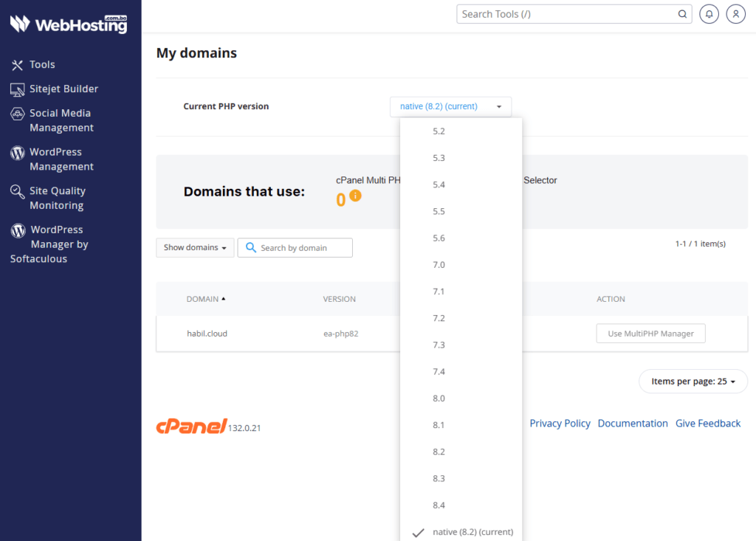Choose native (8.2) (current) checked option
The height and width of the screenshot is (541, 756).
461,532
